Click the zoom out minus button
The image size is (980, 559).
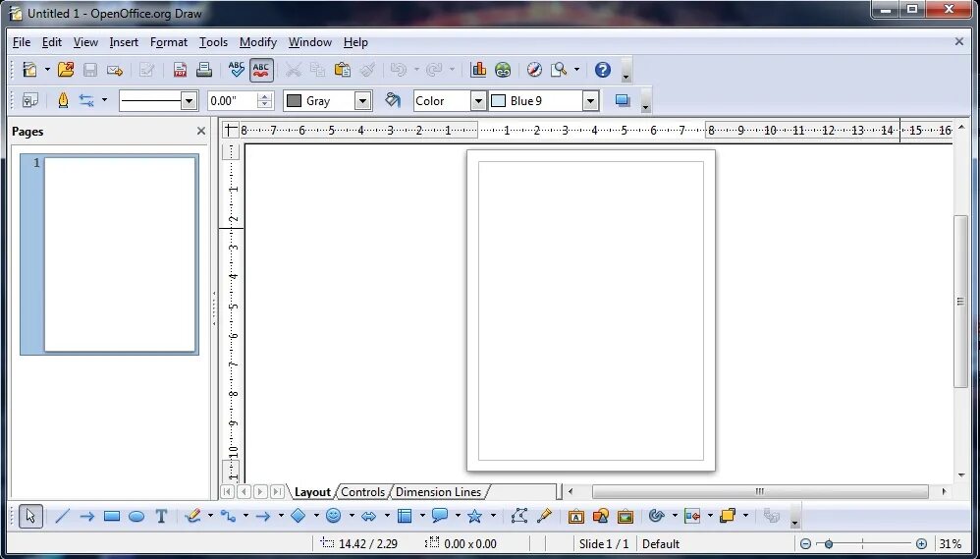tap(806, 544)
